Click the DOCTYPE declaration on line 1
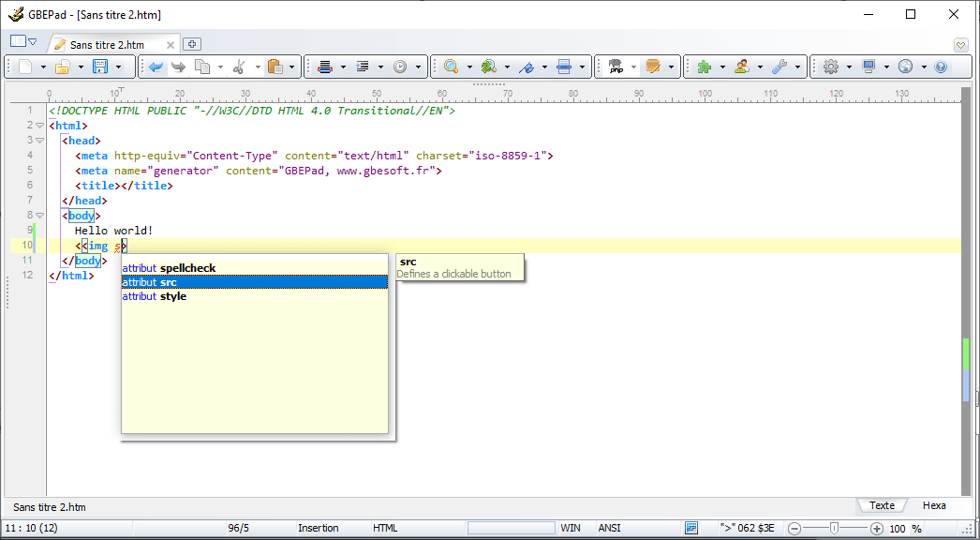 pyautogui.click(x=253, y=111)
